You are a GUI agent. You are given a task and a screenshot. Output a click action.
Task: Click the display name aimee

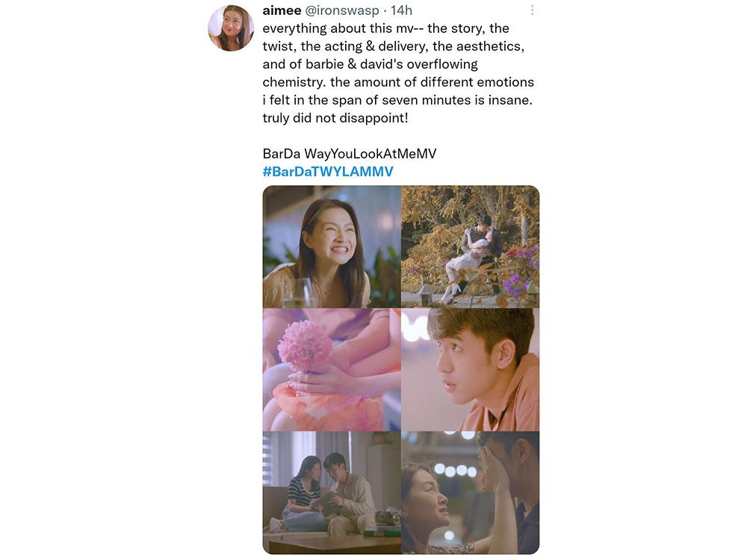[282, 10]
